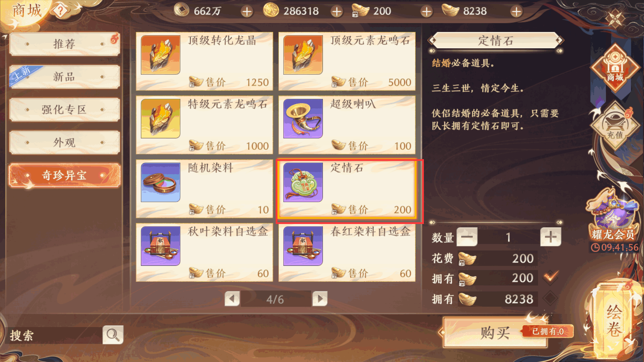Open the help question mark icon
The height and width of the screenshot is (362, 644).
coord(60,11)
